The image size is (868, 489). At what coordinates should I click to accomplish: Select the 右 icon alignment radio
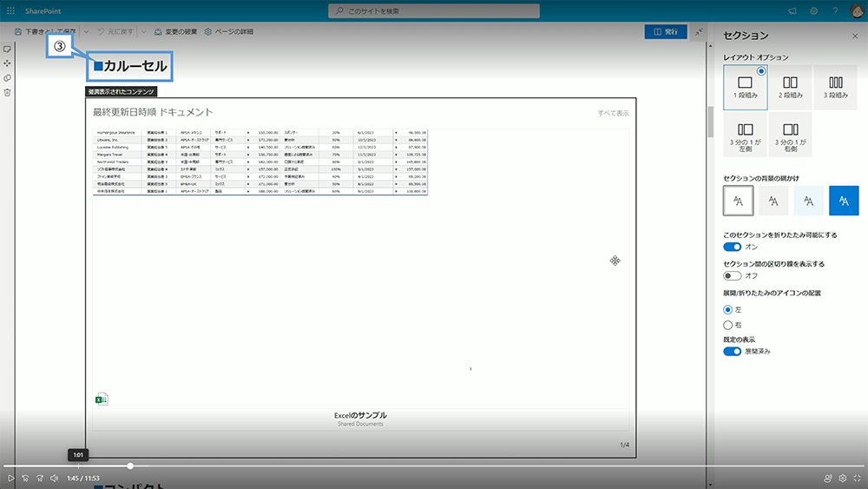coord(728,325)
